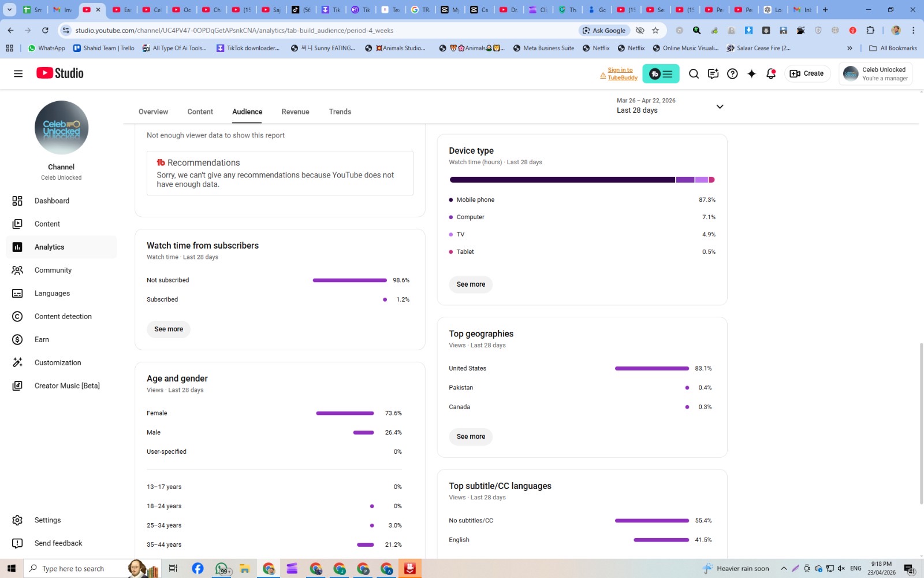Click the YouTube Studio logo
The height and width of the screenshot is (578, 924).
coord(60,73)
